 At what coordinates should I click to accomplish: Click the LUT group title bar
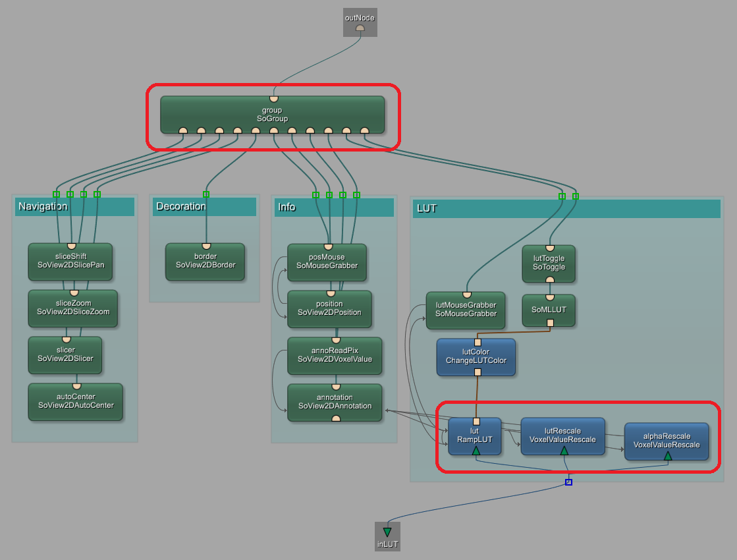pyautogui.click(x=566, y=209)
